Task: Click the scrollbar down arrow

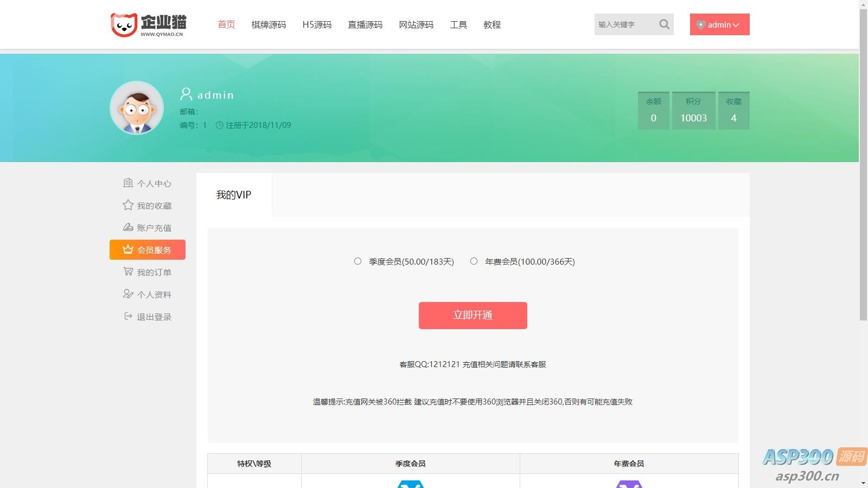Action: pos(863,483)
